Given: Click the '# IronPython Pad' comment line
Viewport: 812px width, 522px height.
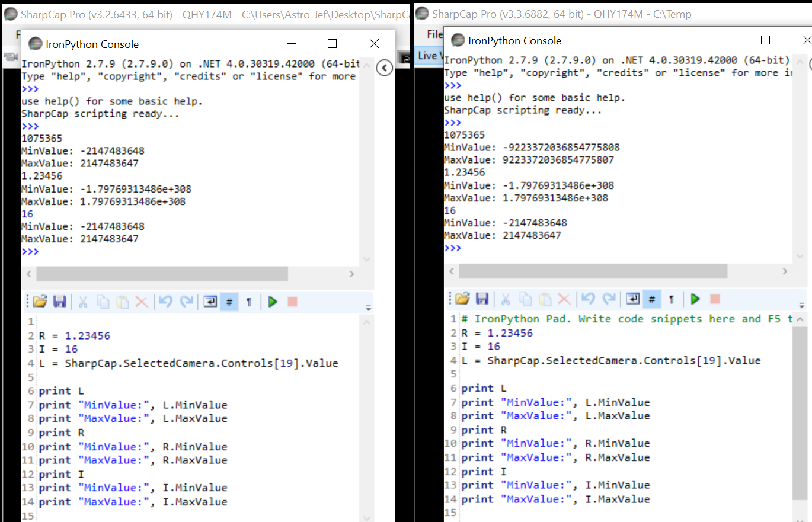Looking at the screenshot, I should point(626,319).
